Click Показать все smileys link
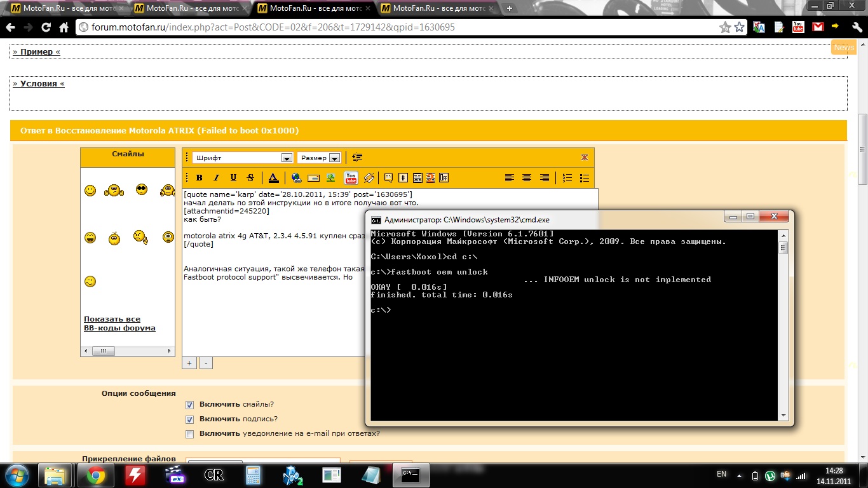 (112, 319)
